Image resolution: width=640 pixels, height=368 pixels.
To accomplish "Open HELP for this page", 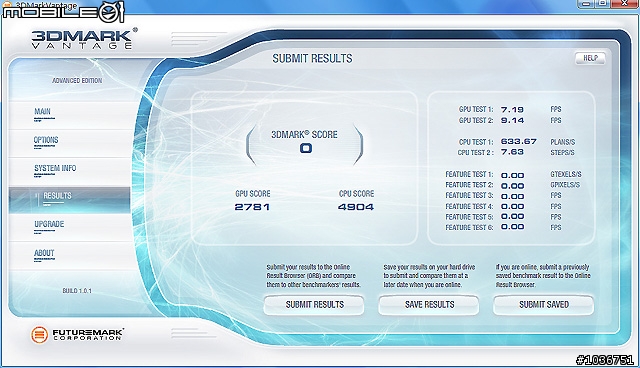I will [590, 58].
